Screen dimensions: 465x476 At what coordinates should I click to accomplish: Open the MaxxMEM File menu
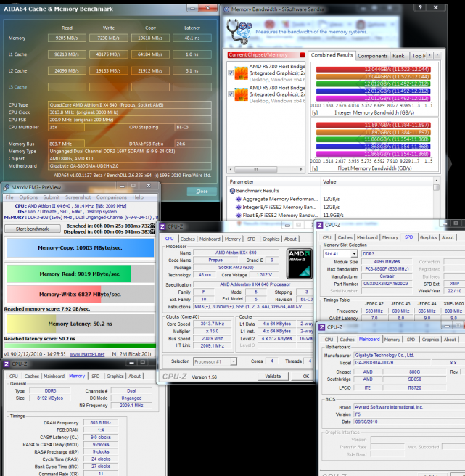tap(9, 197)
